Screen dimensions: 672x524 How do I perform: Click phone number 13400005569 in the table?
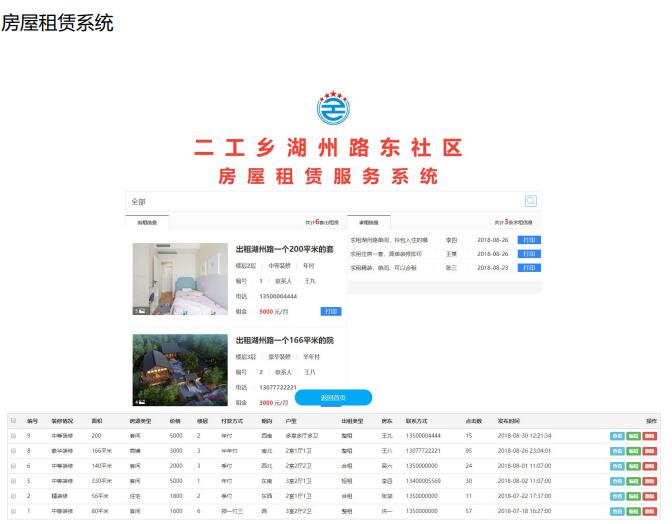pyautogui.click(x=423, y=481)
